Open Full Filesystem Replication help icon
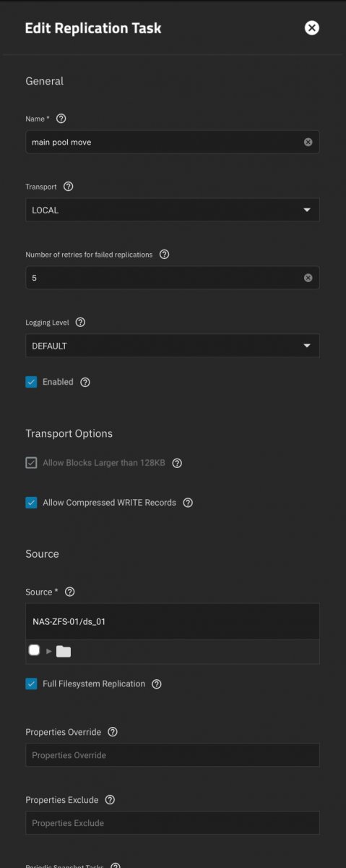The width and height of the screenshot is (346, 868). [x=157, y=684]
